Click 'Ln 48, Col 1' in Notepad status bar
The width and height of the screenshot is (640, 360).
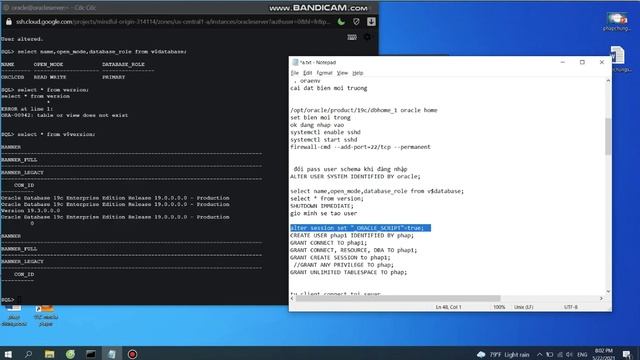449,307
